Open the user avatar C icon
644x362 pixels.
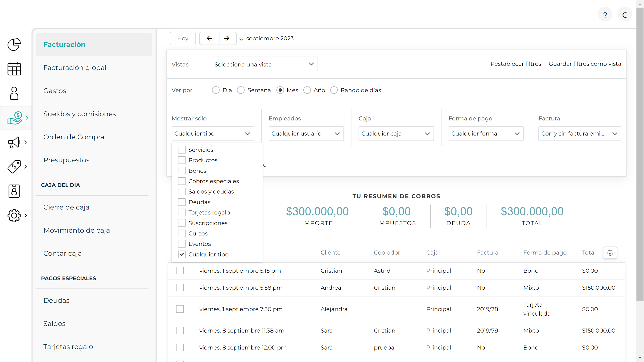(x=625, y=15)
